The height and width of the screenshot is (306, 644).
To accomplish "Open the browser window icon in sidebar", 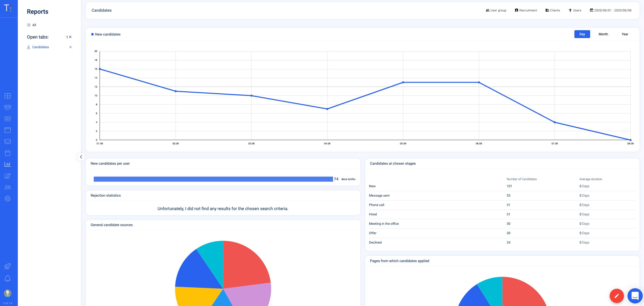I will [x=8, y=130].
